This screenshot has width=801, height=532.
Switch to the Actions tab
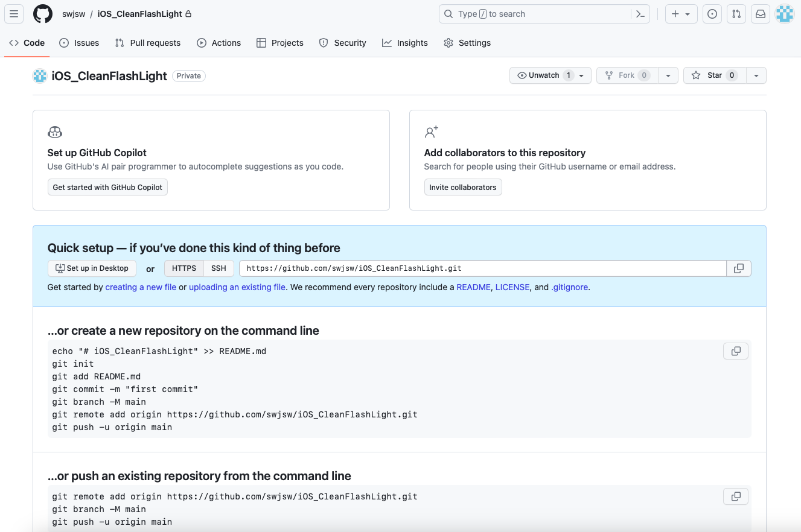tap(219, 43)
